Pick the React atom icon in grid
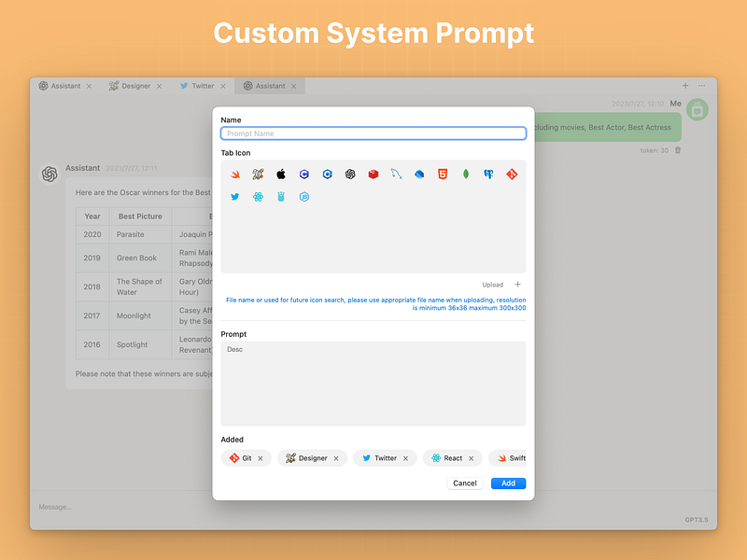Screen dimensions: 747x560 click(x=258, y=197)
